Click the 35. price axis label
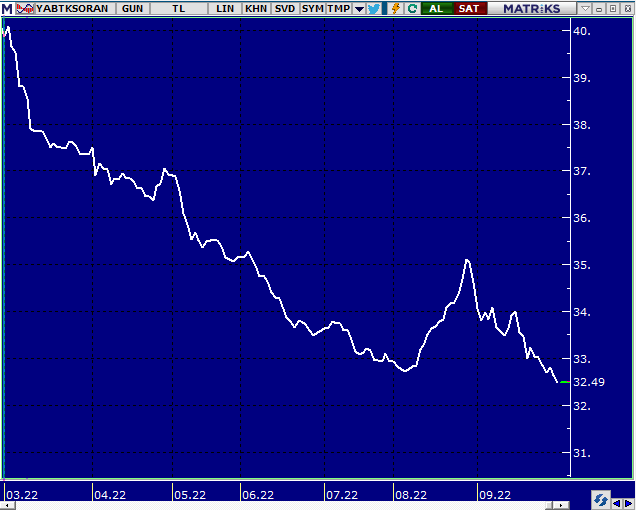The image size is (636, 510). [x=582, y=265]
